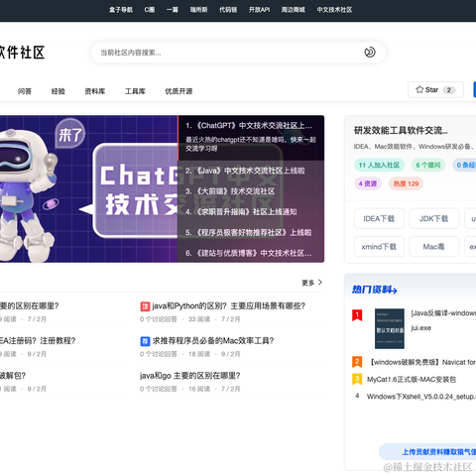This screenshot has height=476, width=476.
Task: Open 一篇 in the top navigation
Action: (x=173, y=10)
